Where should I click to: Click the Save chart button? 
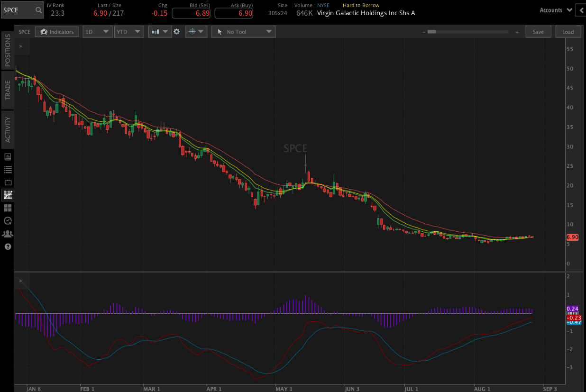click(x=538, y=32)
